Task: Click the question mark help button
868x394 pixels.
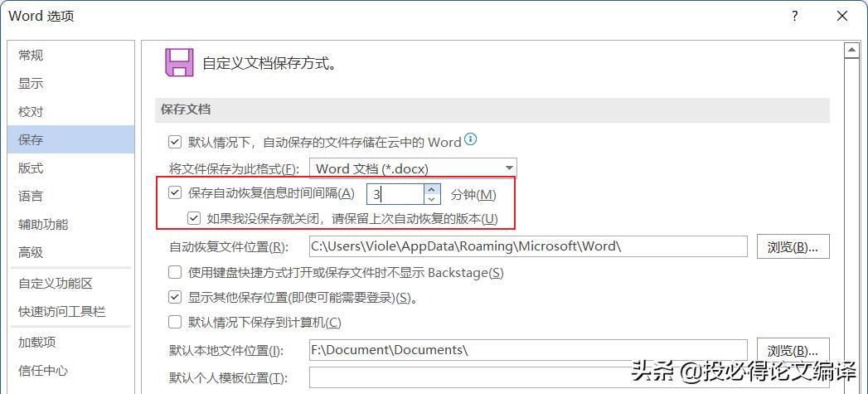Action: tap(795, 16)
